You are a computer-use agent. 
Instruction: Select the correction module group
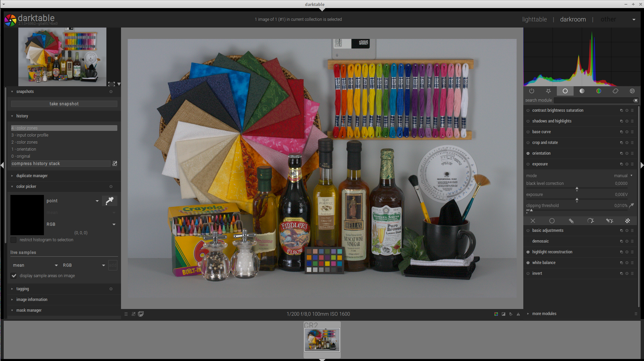point(616,91)
